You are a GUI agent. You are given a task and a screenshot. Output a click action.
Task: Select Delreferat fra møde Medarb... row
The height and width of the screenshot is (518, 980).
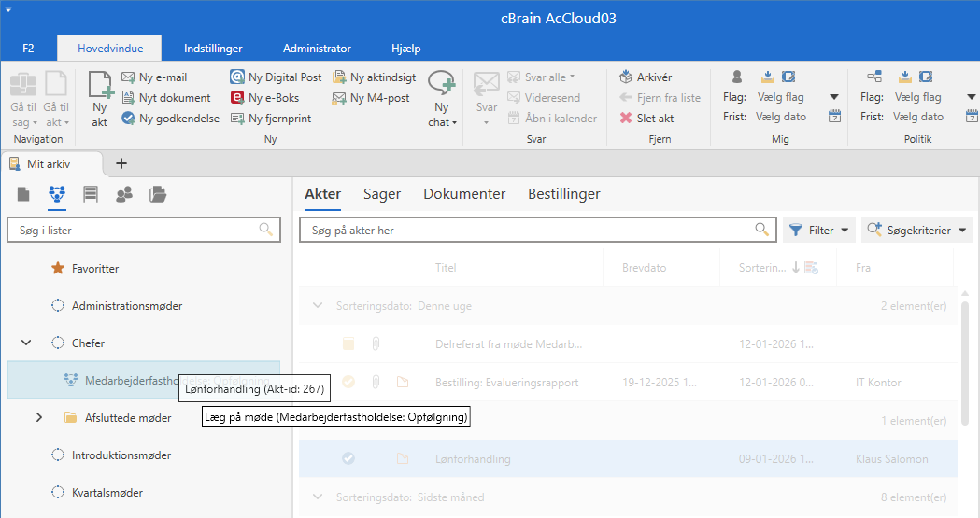628,343
